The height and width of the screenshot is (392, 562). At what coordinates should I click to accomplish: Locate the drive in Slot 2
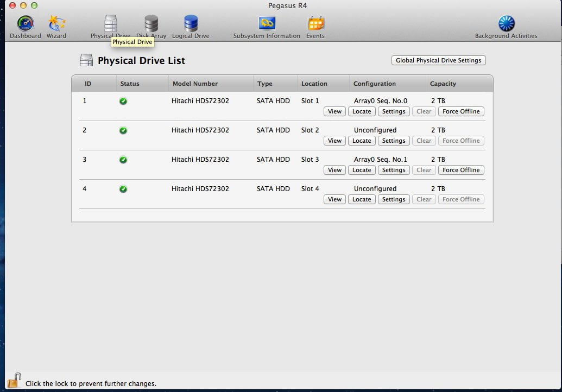click(362, 141)
